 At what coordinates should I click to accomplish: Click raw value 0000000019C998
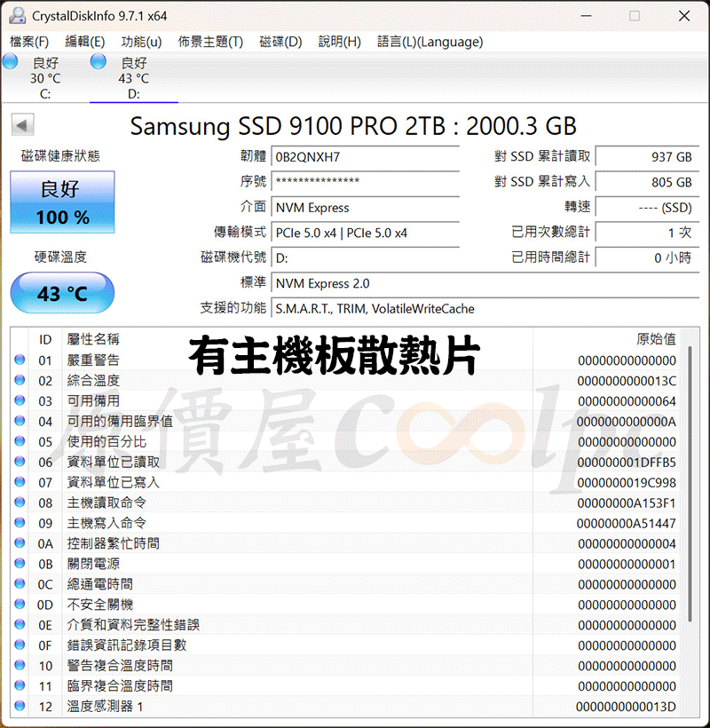(x=627, y=483)
